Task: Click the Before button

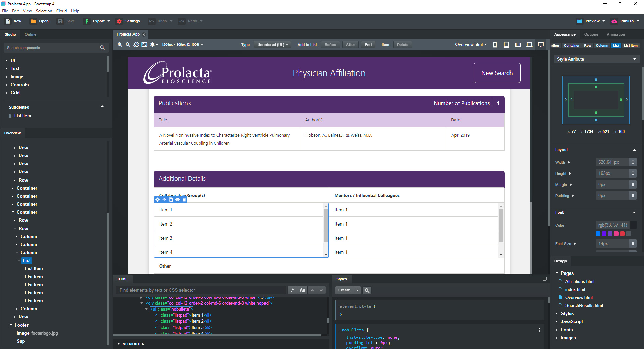Action: pyautogui.click(x=330, y=45)
